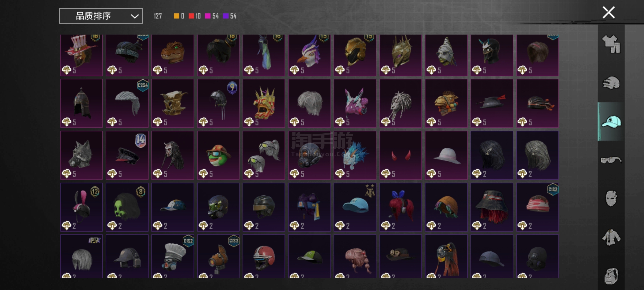The image size is (644, 290).
Task: Select the white chef hat item
Action: click(x=172, y=256)
